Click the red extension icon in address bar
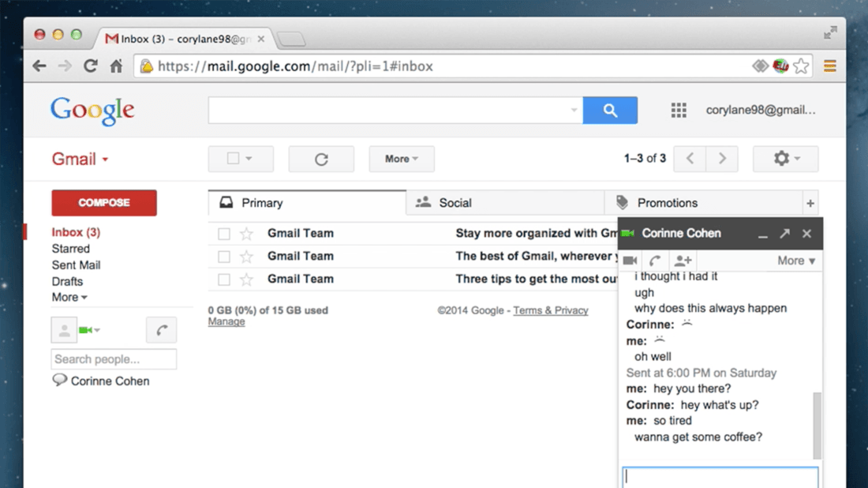Screen dimensions: 868x488 point(780,66)
